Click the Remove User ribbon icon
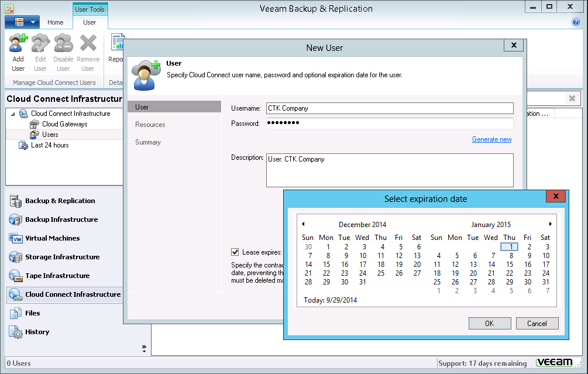588x374 pixels. pyautogui.click(x=88, y=53)
